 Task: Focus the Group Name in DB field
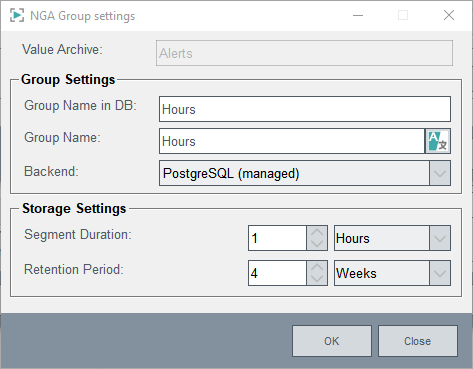305,109
